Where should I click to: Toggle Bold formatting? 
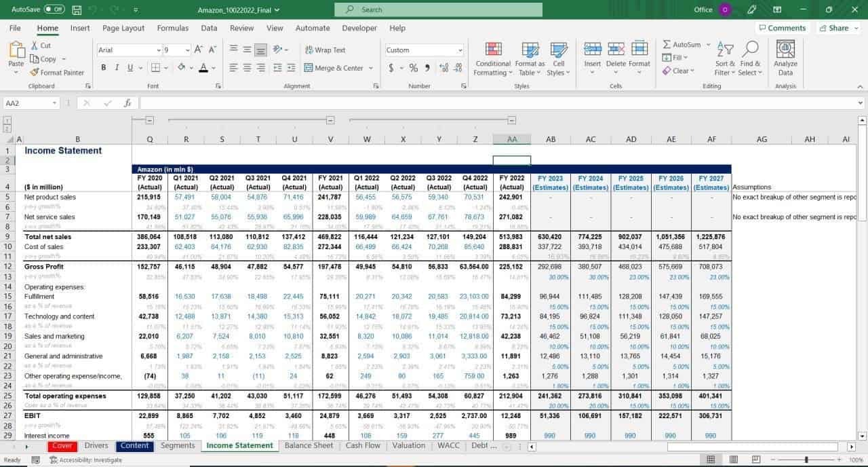104,67
